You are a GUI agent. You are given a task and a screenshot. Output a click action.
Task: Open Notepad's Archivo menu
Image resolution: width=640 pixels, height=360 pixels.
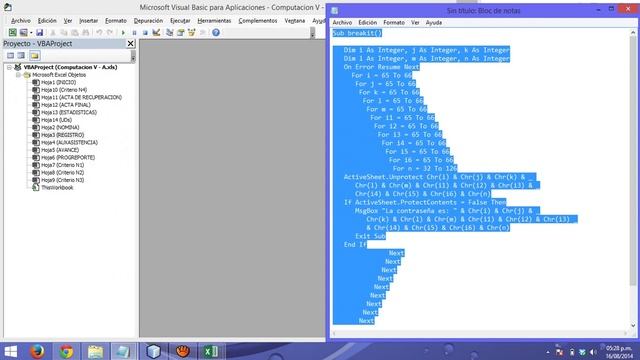(x=342, y=22)
